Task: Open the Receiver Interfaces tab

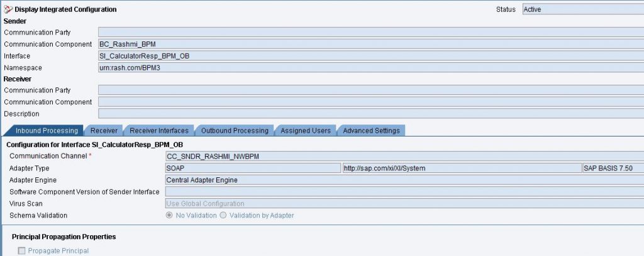Action: (159, 131)
